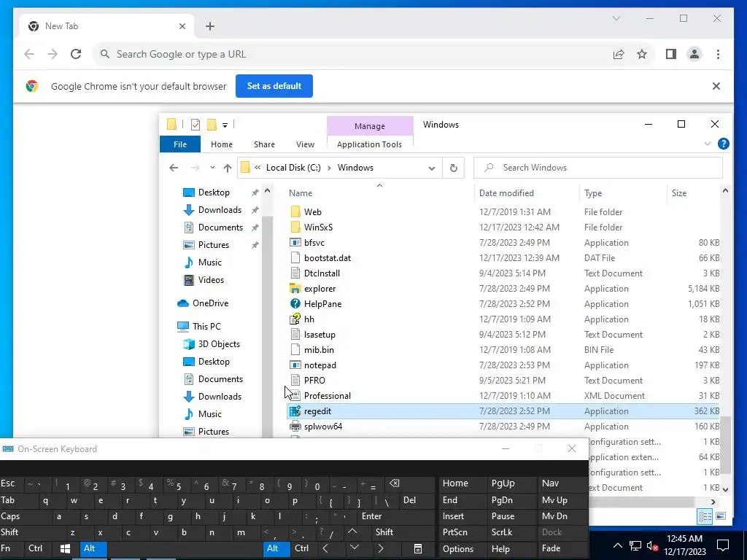The width and height of the screenshot is (747, 560).
Task: Switch to the Share ribbon tab
Action: 264,144
